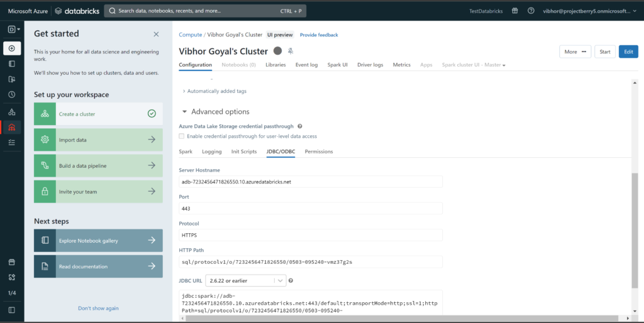Click the search data and notebooks box
This screenshot has height=323, width=644.
[x=205, y=11]
